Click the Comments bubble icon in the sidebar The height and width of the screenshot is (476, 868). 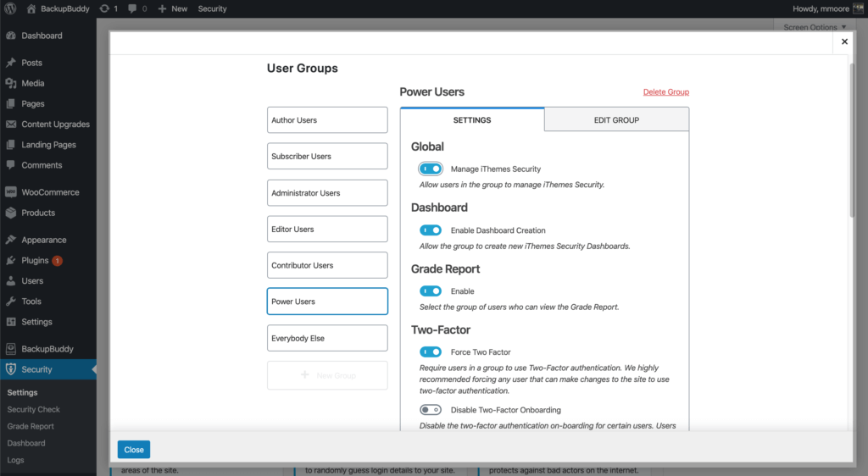11,165
